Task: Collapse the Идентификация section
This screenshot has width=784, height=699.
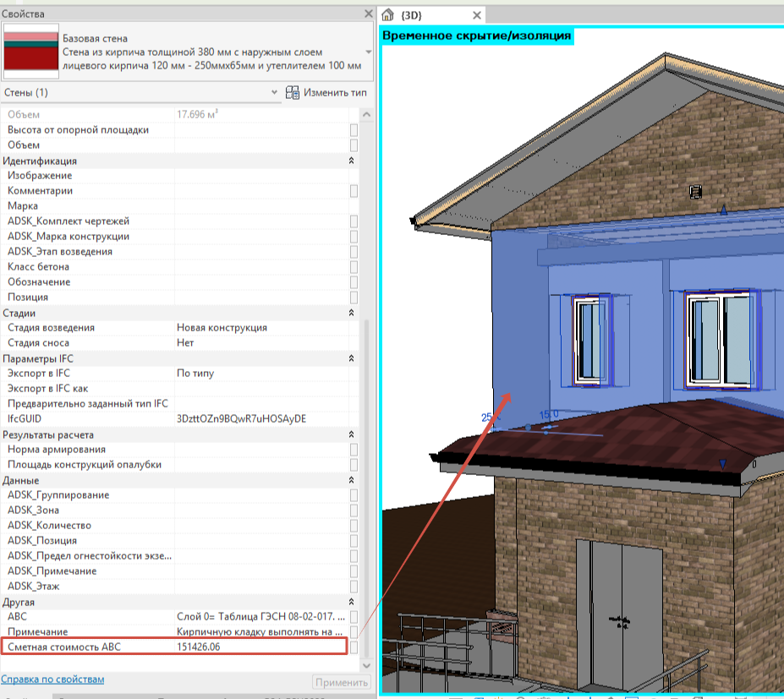Action: [x=351, y=161]
